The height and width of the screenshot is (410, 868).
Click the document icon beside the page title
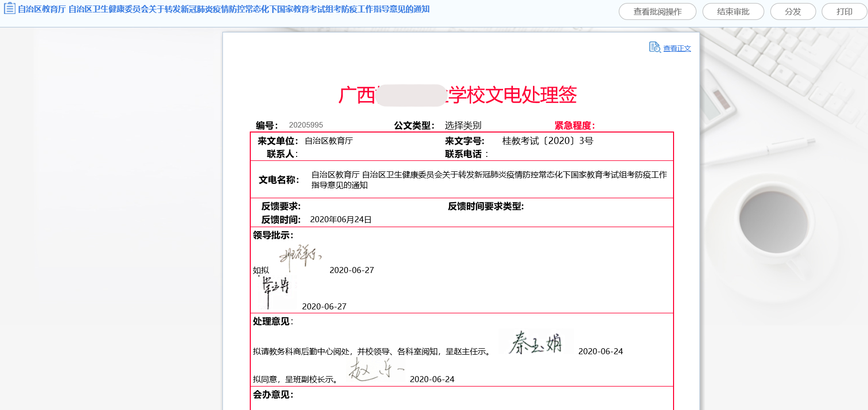[x=9, y=8]
